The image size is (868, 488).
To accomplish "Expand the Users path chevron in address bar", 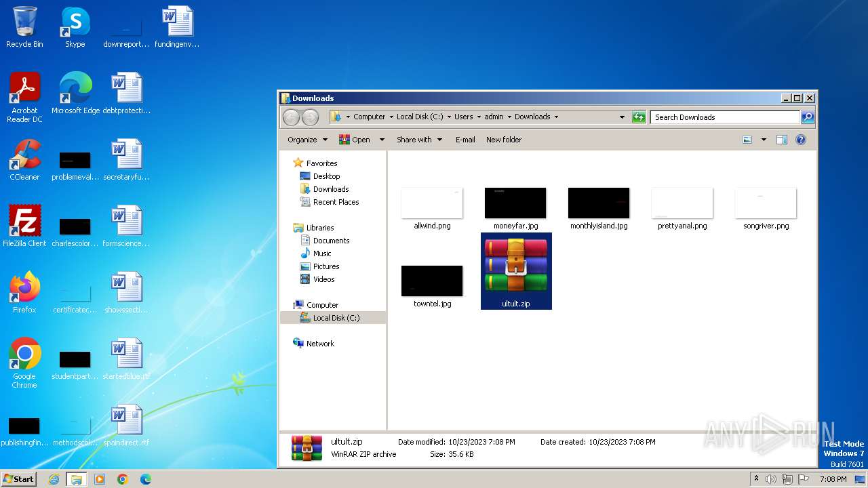I will click(x=479, y=117).
